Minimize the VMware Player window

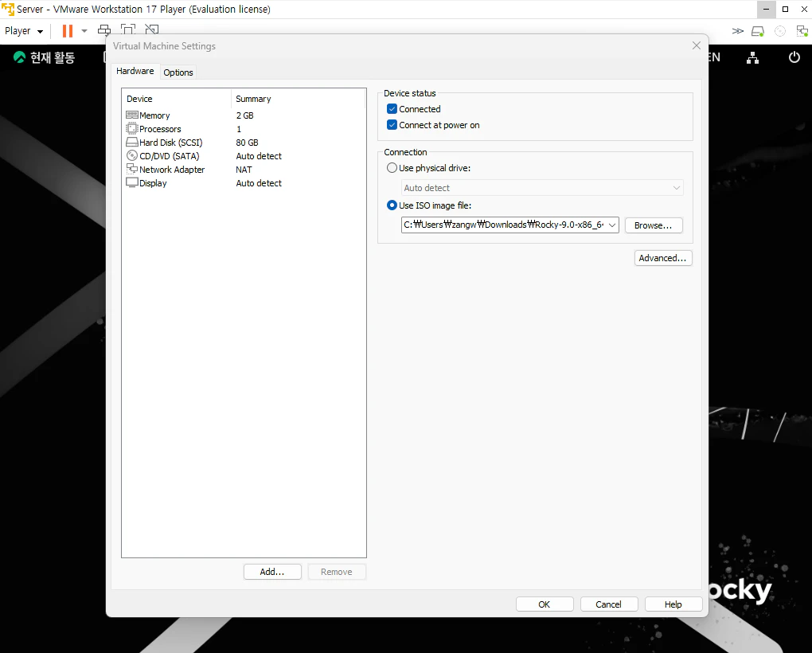click(766, 10)
